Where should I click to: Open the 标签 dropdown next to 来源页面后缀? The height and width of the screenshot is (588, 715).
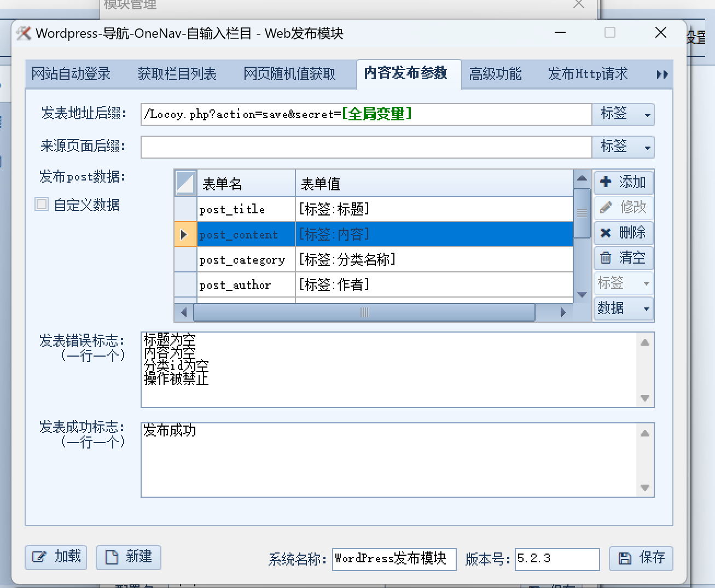coord(623,147)
